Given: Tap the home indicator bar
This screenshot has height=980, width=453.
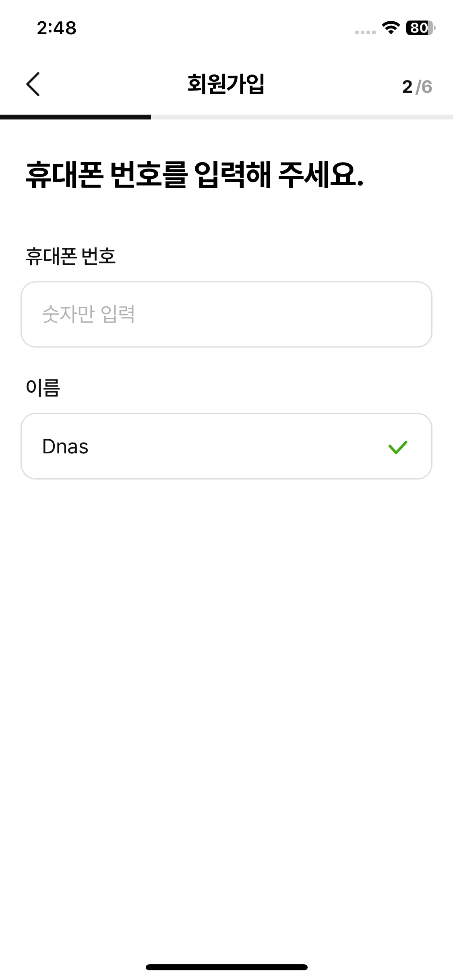Looking at the screenshot, I should 226,967.
